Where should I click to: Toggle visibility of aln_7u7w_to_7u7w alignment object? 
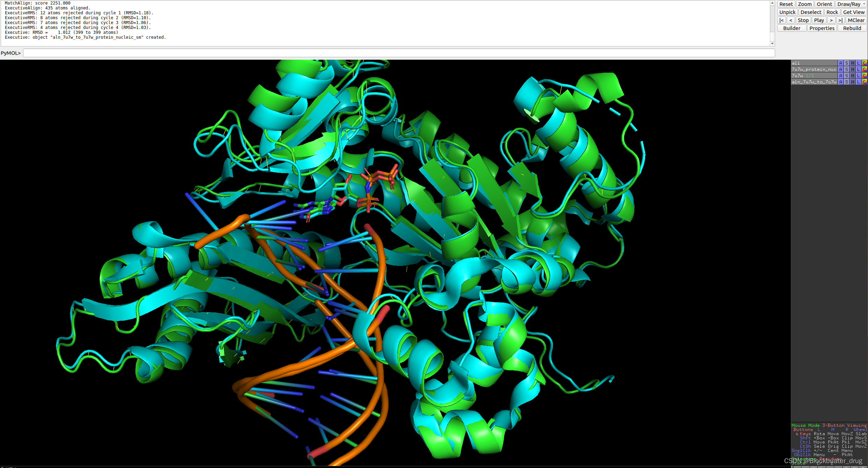click(x=814, y=82)
